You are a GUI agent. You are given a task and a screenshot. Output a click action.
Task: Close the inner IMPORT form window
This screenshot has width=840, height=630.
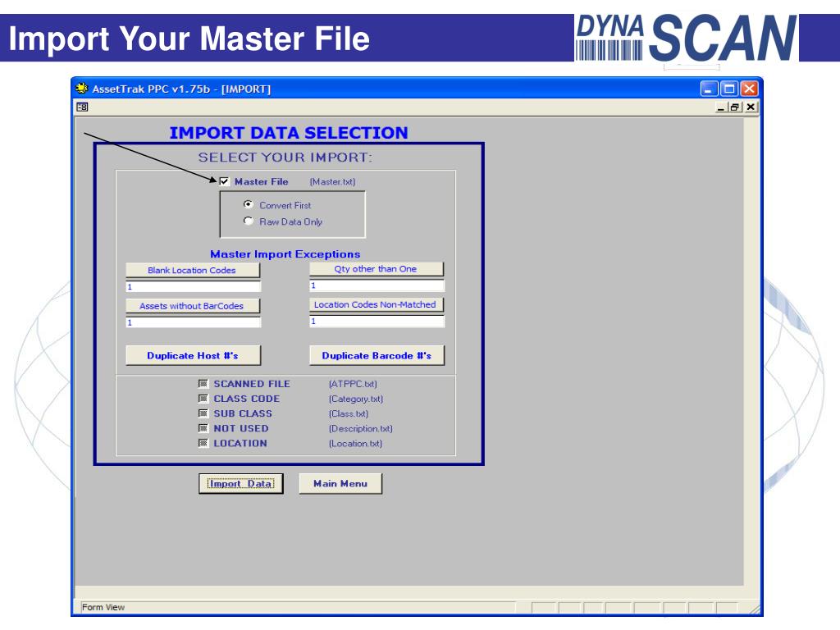click(x=751, y=107)
